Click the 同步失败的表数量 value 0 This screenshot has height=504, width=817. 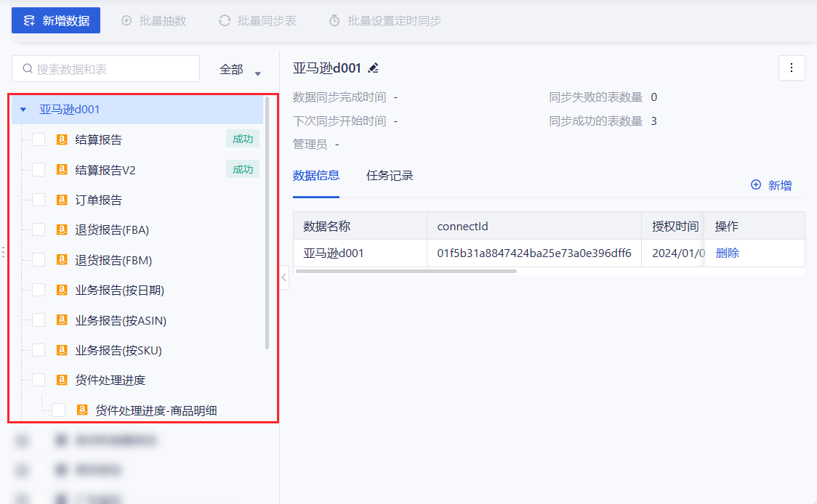tap(654, 97)
